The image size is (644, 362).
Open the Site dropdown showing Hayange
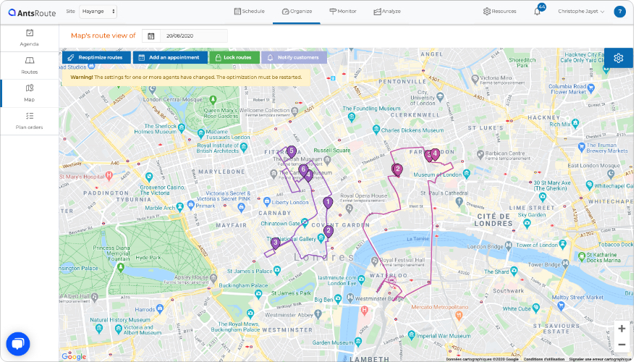point(98,12)
